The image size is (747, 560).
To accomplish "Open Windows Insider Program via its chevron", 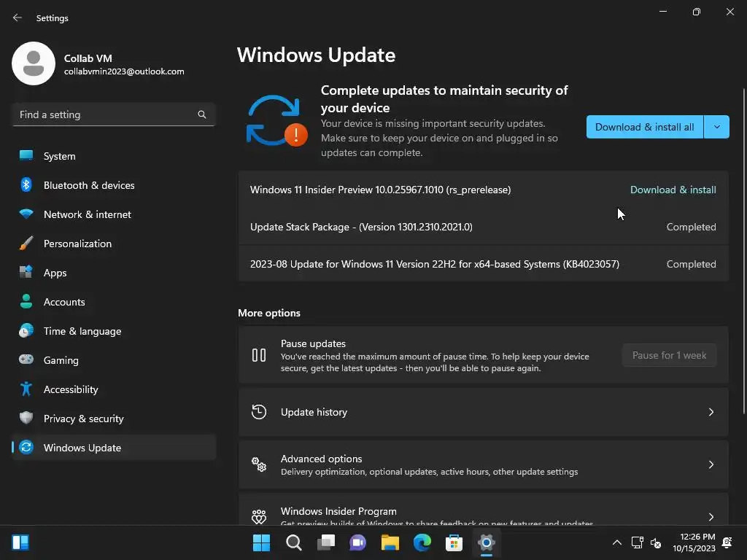I will click(x=711, y=517).
